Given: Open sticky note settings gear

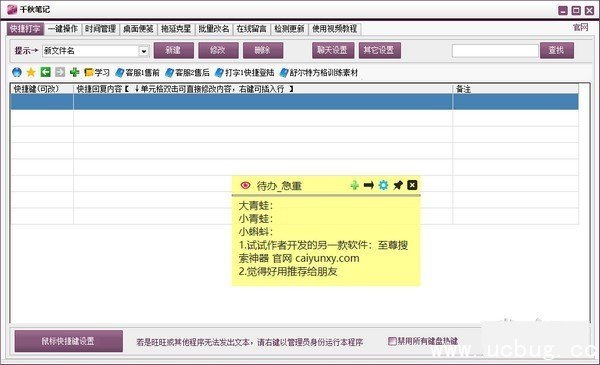Looking at the screenshot, I should click(383, 185).
